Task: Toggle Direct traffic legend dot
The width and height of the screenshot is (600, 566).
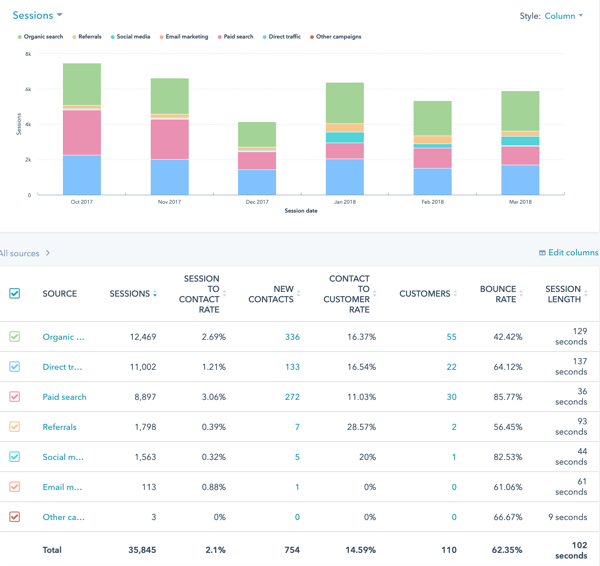Action: [x=264, y=37]
